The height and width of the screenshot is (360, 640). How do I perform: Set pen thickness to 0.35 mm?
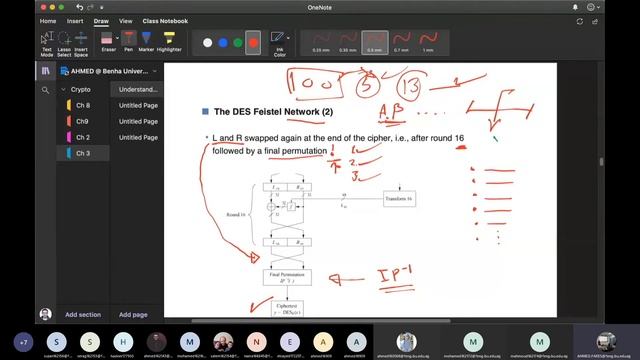point(348,42)
